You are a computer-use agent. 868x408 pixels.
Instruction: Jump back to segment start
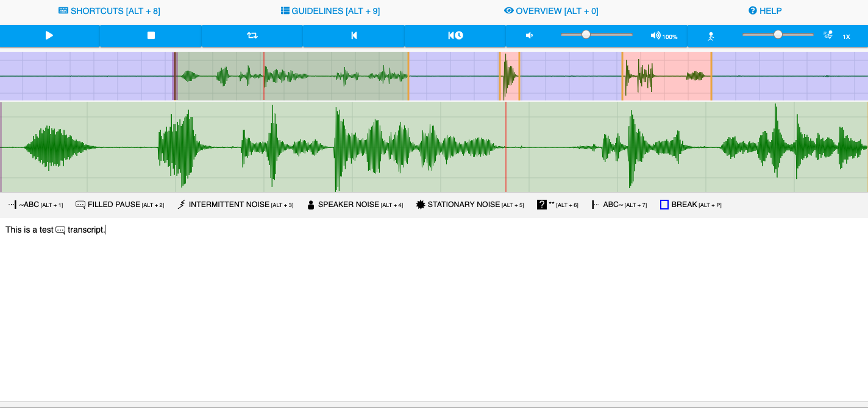(354, 36)
